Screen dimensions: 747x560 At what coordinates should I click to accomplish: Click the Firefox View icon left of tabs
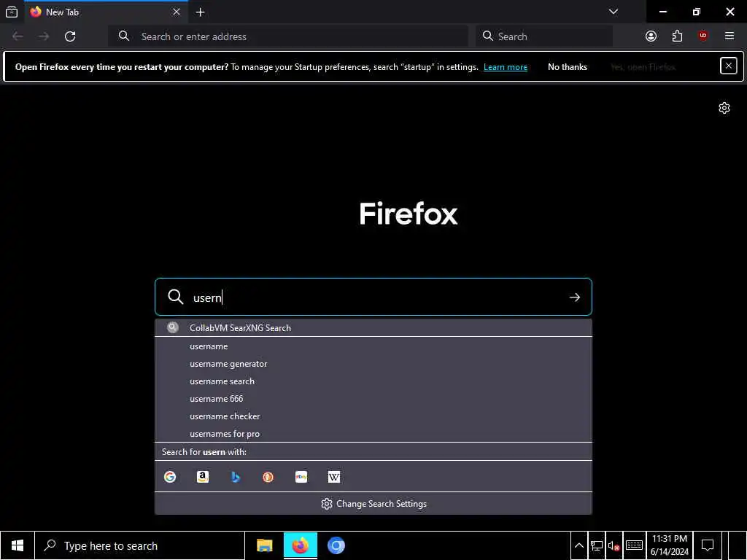[x=12, y=12]
